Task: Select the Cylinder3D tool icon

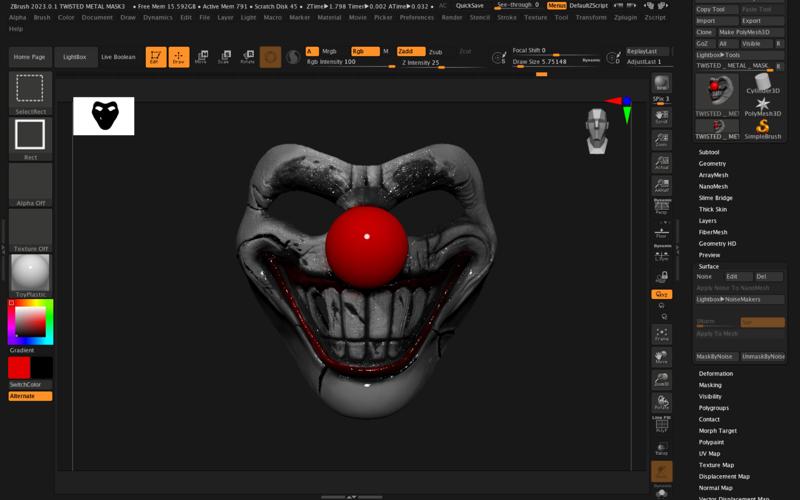Action: 763,83
